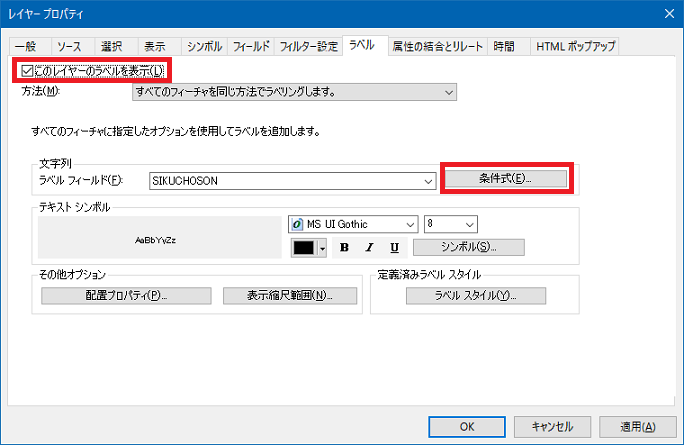Switch to the フィールド tab
Image resolution: width=684 pixels, height=445 pixels.
pyautogui.click(x=251, y=46)
